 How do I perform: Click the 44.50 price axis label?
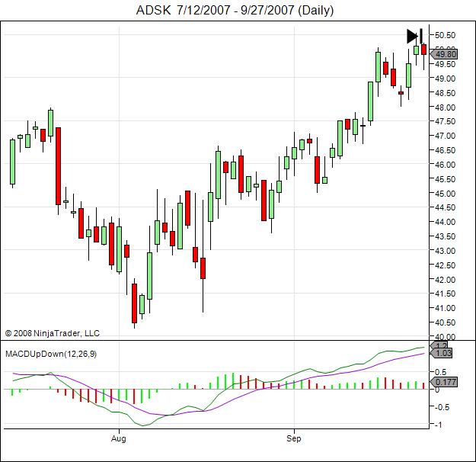[x=445, y=207]
